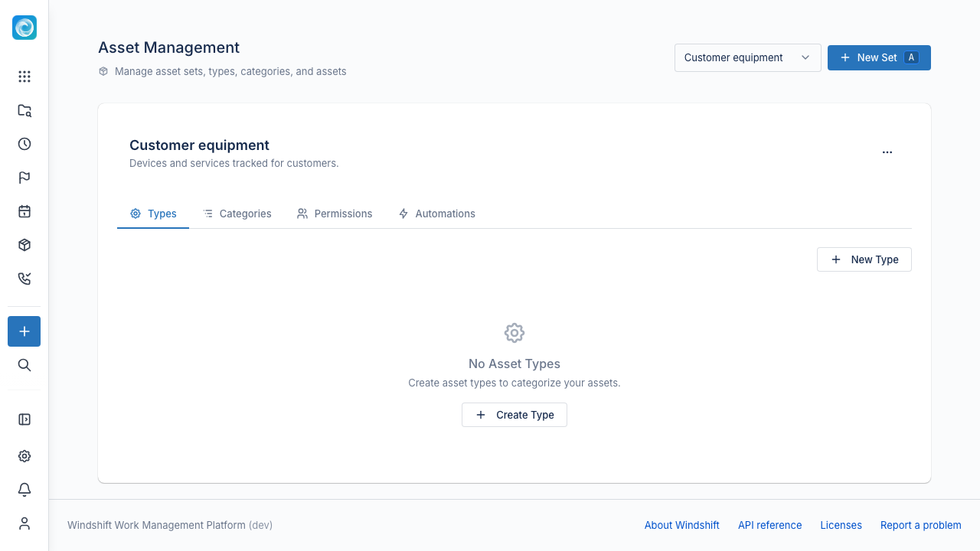Open the user profile icon in the sidebar
This screenshot has width=980, height=551.
(24, 523)
